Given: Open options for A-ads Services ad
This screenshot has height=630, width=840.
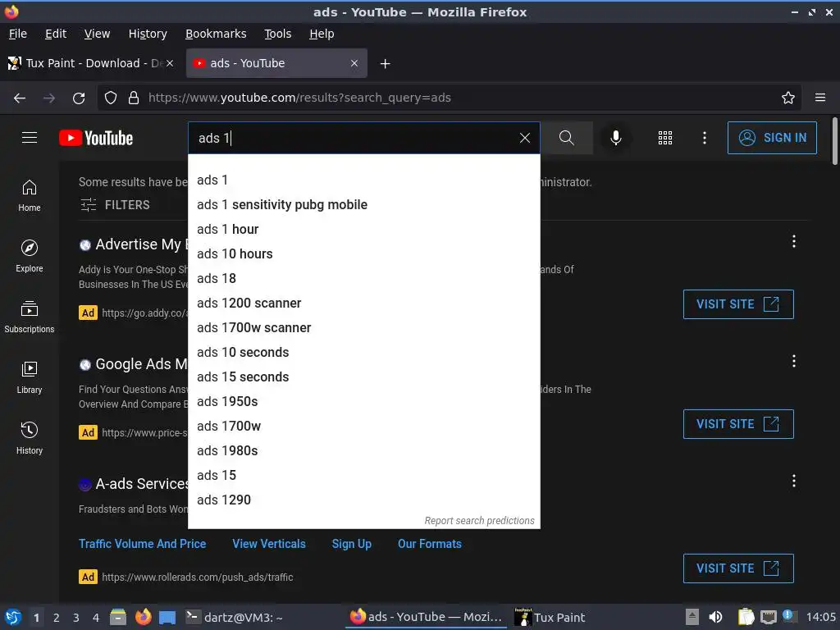Looking at the screenshot, I should pyautogui.click(x=793, y=481).
